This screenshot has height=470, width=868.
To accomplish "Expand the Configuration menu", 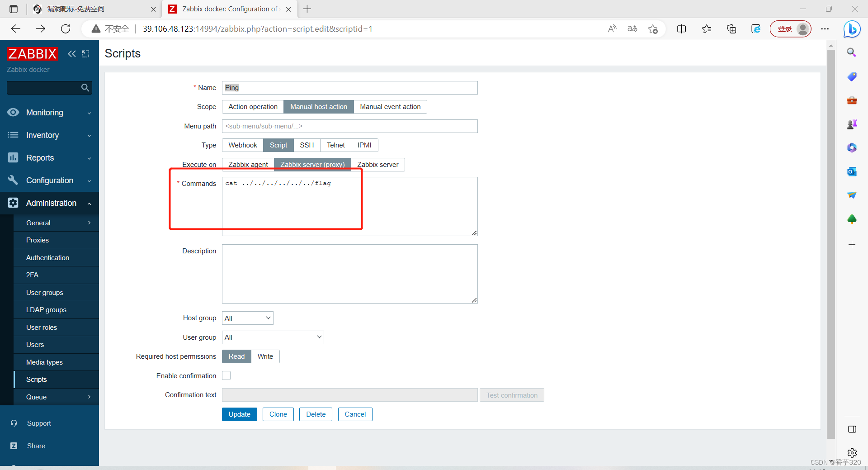I will coord(49,180).
